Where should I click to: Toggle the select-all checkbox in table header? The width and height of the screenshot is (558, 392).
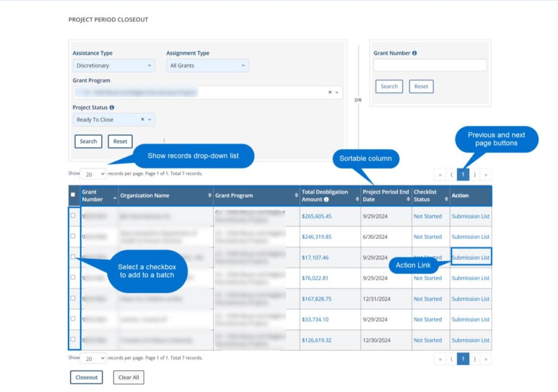[x=73, y=195]
